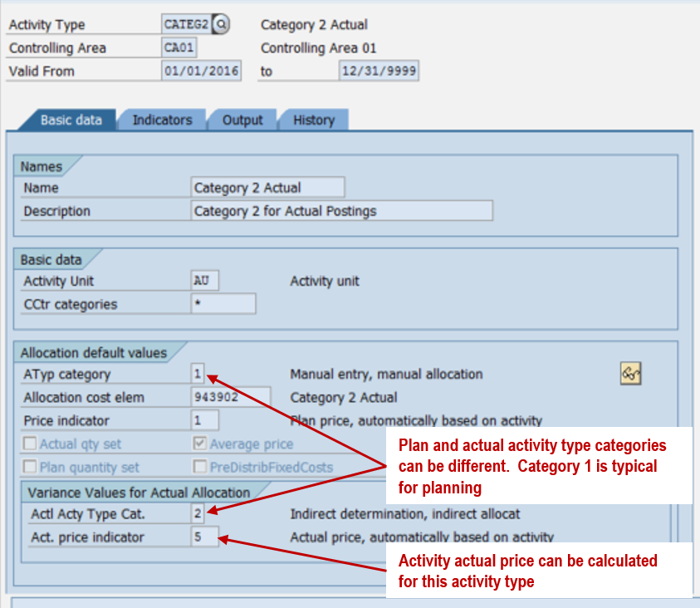This screenshot has height=608, width=700.
Task: Edit the Description text field
Action: point(341,211)
